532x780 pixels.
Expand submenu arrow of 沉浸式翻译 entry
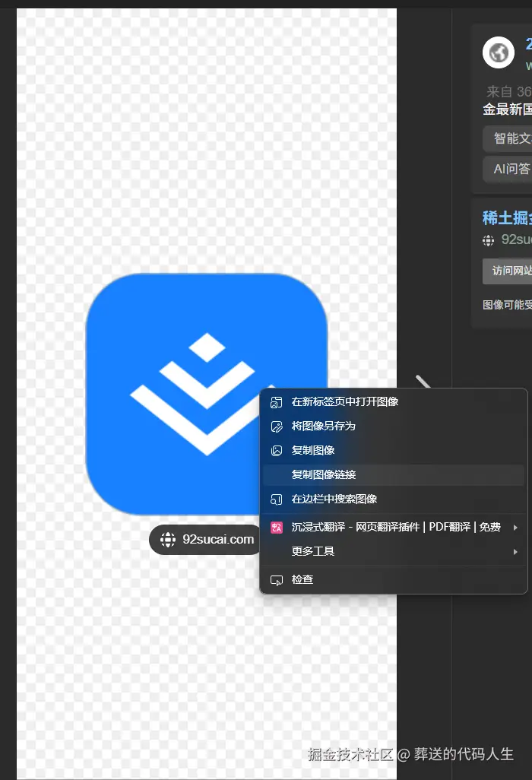[515, 528]
